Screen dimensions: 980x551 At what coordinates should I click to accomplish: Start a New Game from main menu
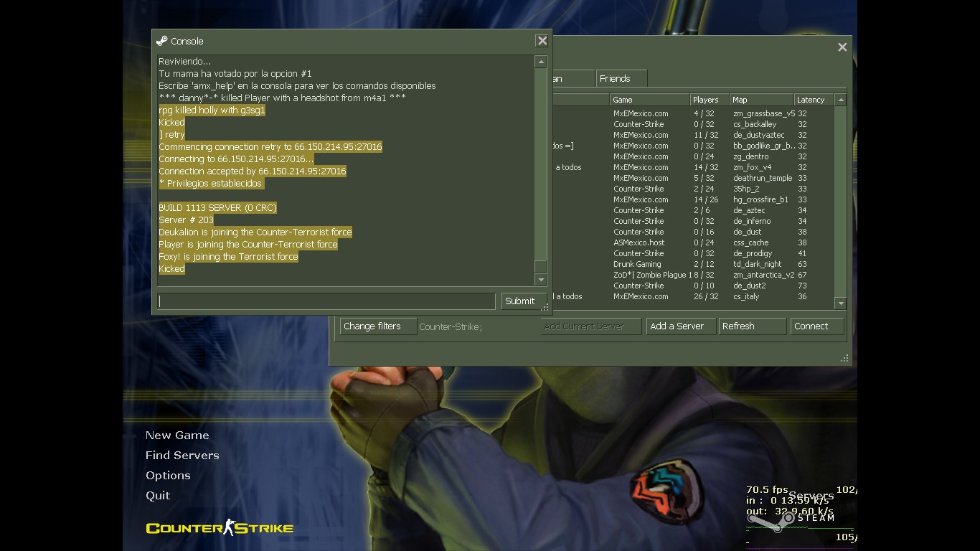(x=177, y=435)
